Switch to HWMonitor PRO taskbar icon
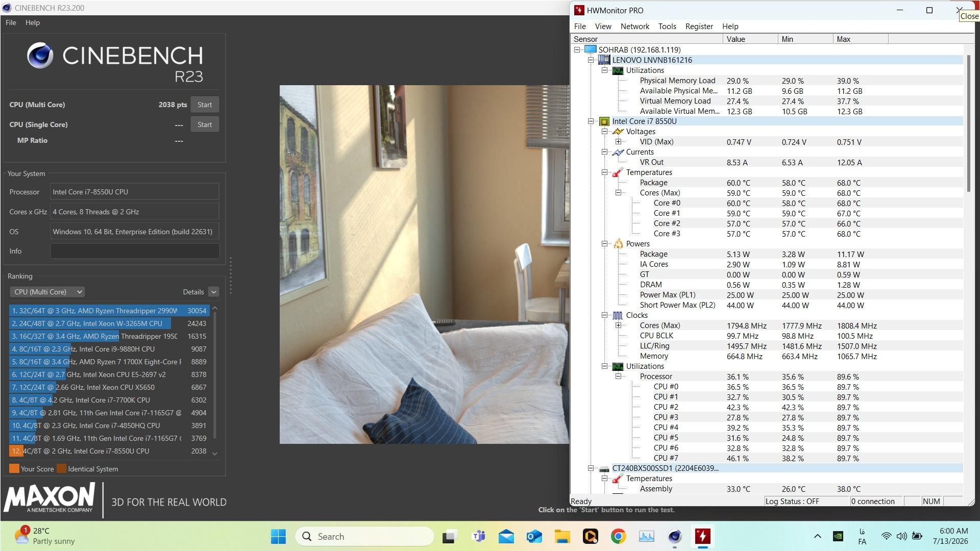This screenshot has height=551, width=980. 703,536
